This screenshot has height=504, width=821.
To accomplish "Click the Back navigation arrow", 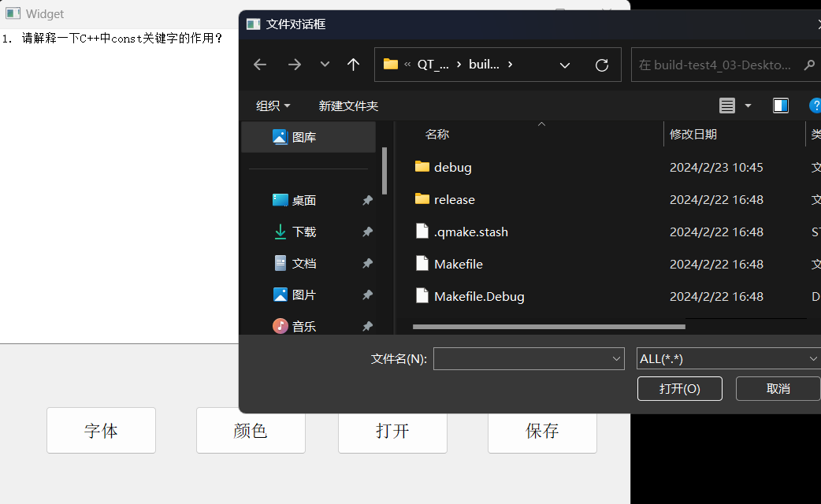I will point(260,65).
